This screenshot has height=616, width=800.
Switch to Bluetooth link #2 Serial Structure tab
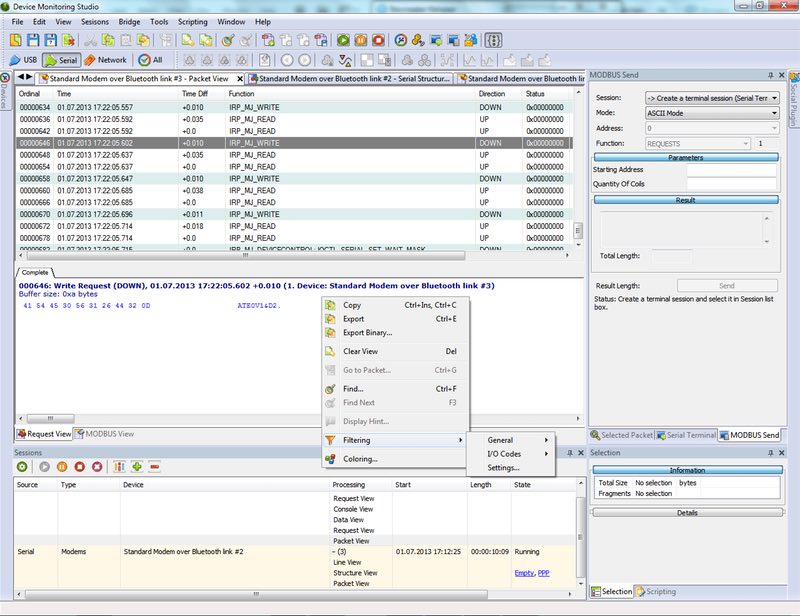(x=350, y=79)
